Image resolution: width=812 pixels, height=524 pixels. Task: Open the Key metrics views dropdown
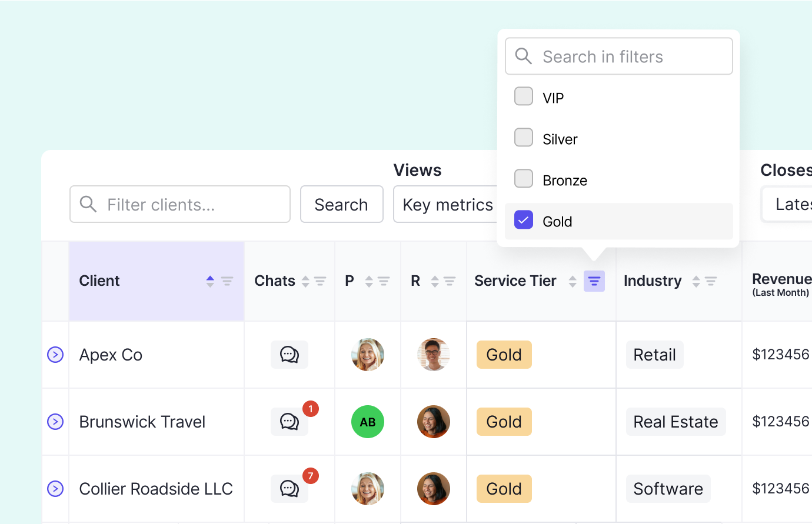[x=448, y=204]
